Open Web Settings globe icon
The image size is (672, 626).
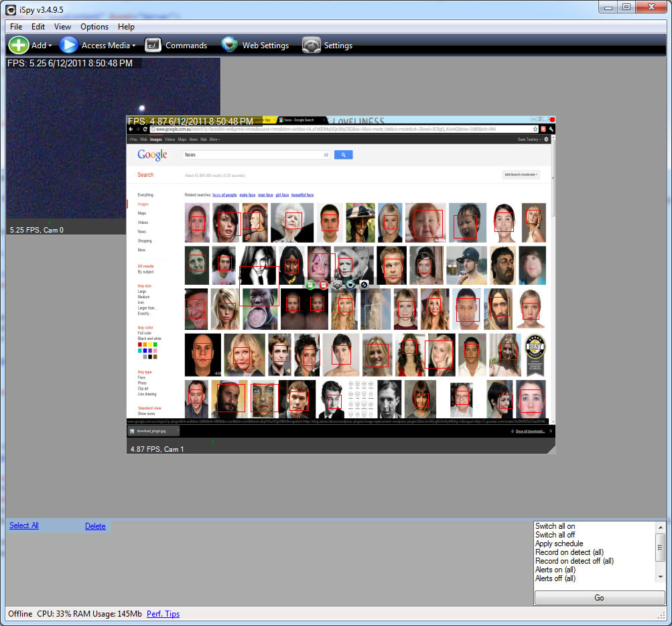point(230,46)
